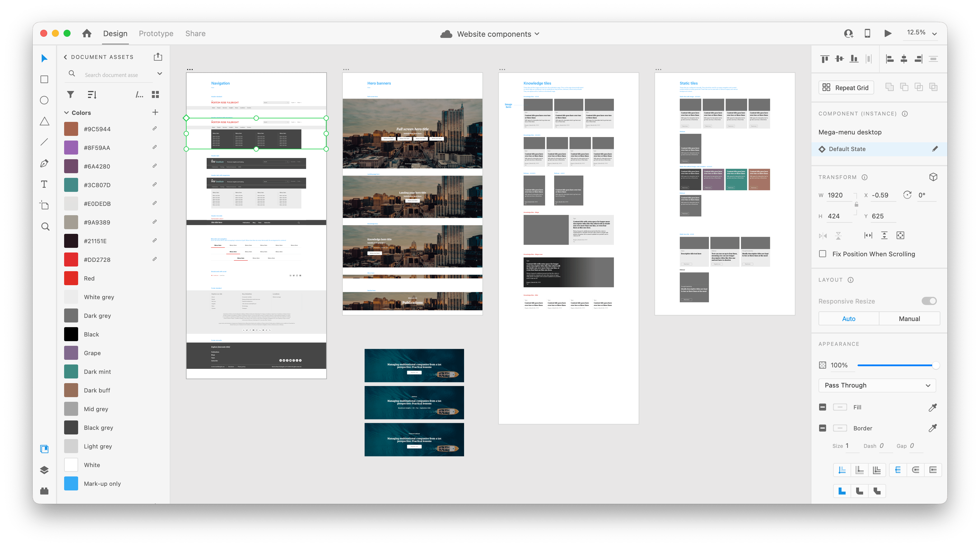The height and width of the screenshot is (547, 980).
Task: Go back from Document Assets
Action: click(x=65, y=57)
